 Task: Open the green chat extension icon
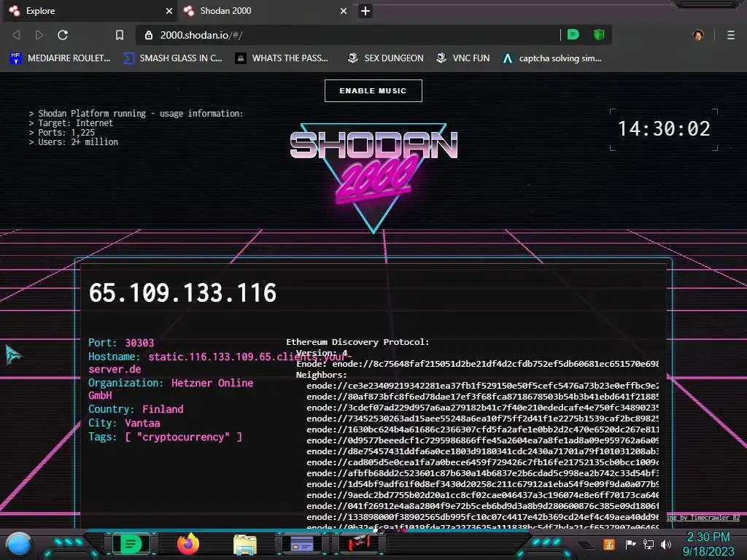573,35
